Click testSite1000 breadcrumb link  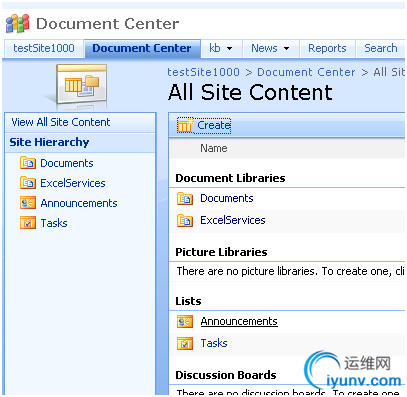click(x=203, y=72)
